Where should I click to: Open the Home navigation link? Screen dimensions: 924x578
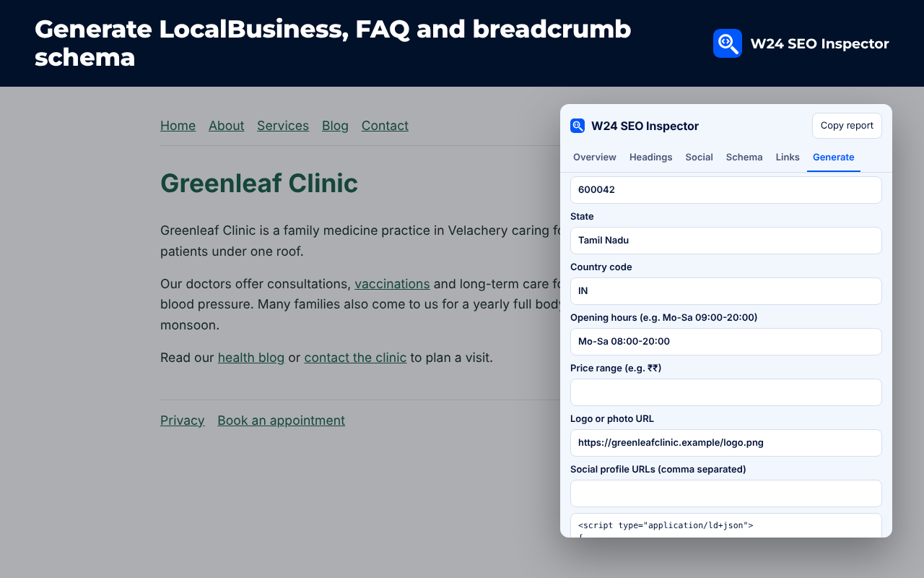click(178, 126)
